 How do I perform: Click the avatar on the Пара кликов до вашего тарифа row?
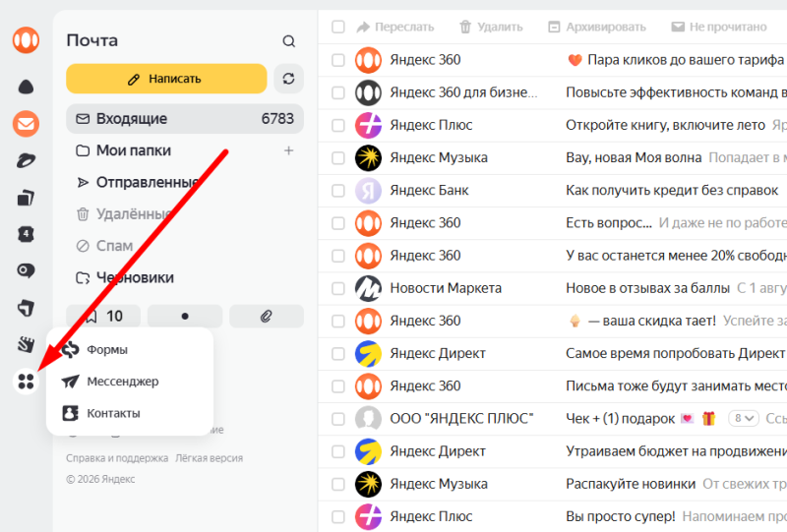click(x=368, y=60)
